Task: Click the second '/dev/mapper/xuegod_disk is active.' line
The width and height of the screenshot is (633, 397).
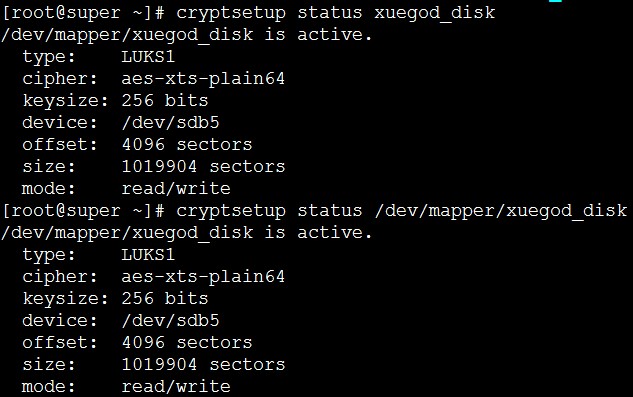Action: tap(187, 233)
